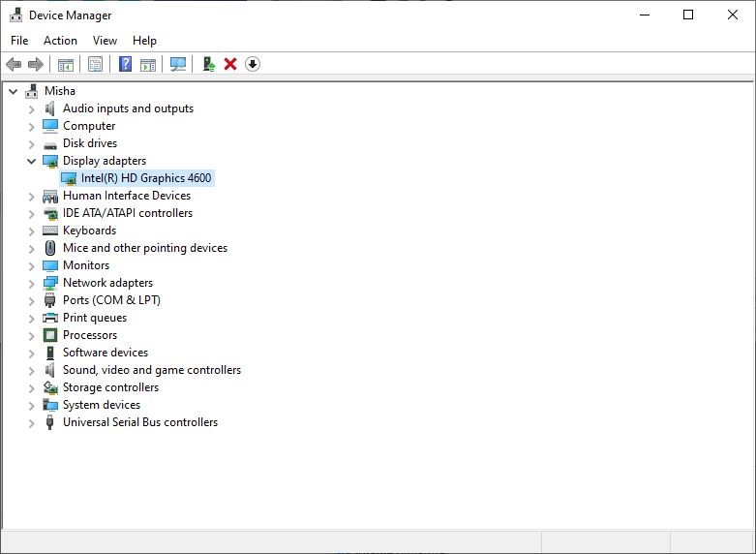Click the Print queues printer icon
The height and width of the screenshot is (554, 756).
[x=50, y=318]
